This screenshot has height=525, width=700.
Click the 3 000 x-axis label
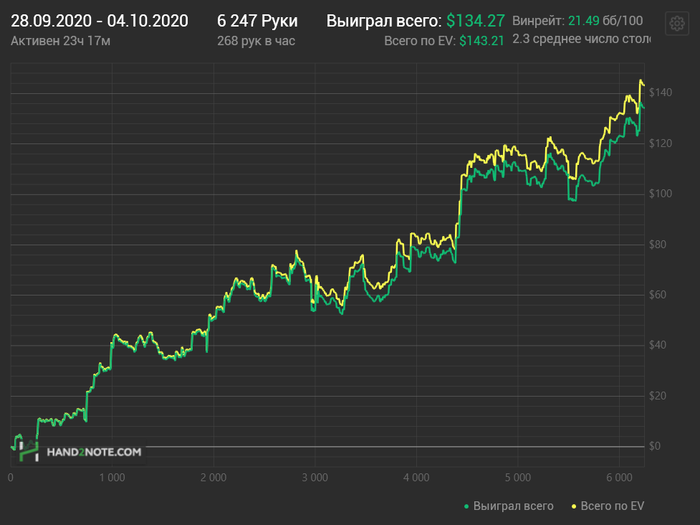315,478
